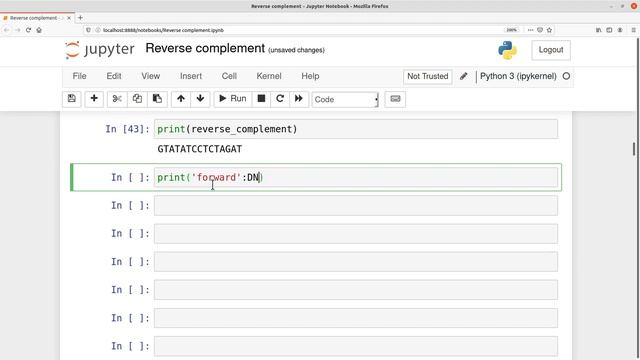Toggle the Firefox sidebar icon

click(x=609, y=30)
